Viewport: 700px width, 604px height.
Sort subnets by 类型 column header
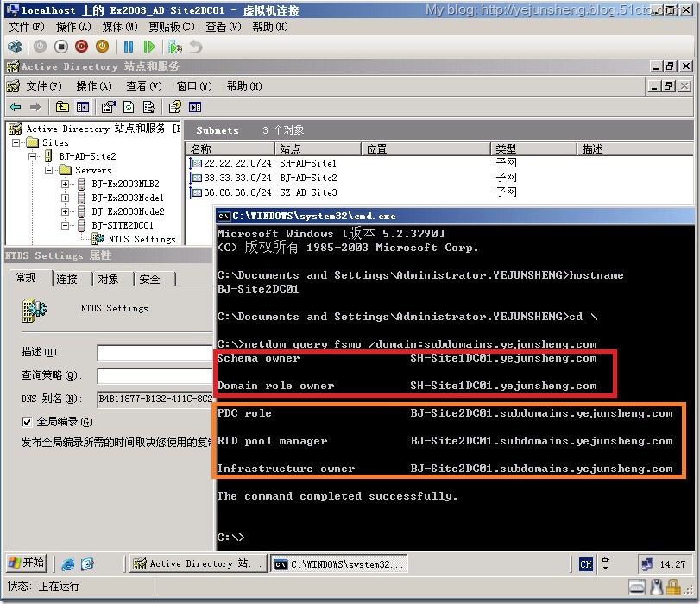point(534,148)
